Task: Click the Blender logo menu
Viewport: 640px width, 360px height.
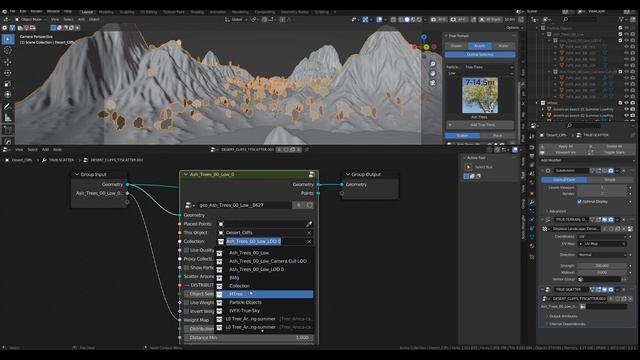Action: [x=4, y=11]
